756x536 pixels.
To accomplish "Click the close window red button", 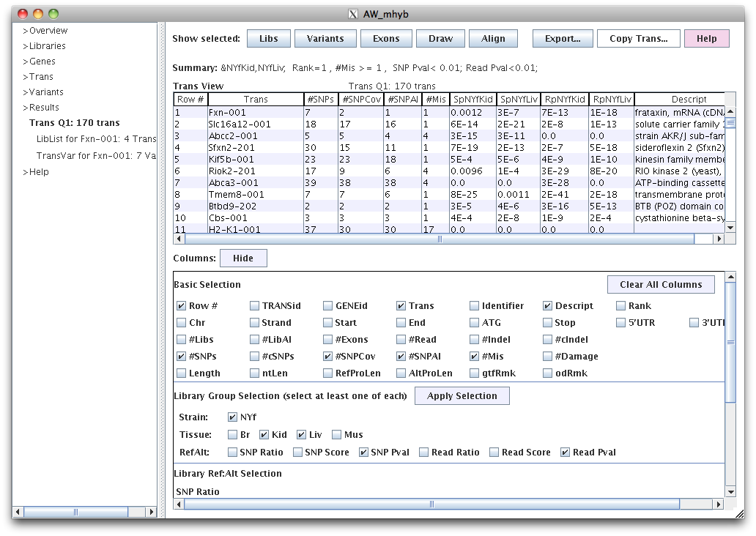I will (21, 14).
